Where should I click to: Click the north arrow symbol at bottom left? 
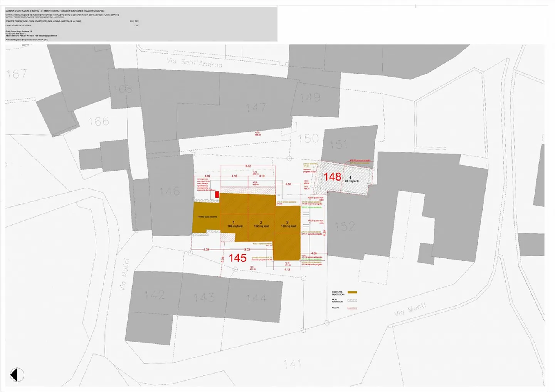point(17,374)
